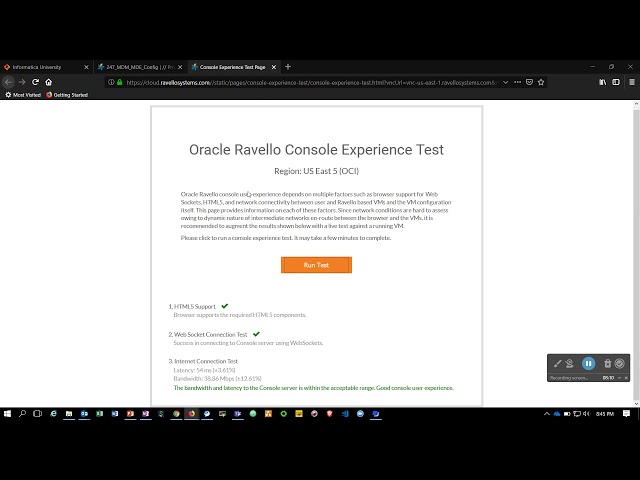The image size is (640, 480).
Task: Open the Firefox Library icon
Action: pos(602,82)
